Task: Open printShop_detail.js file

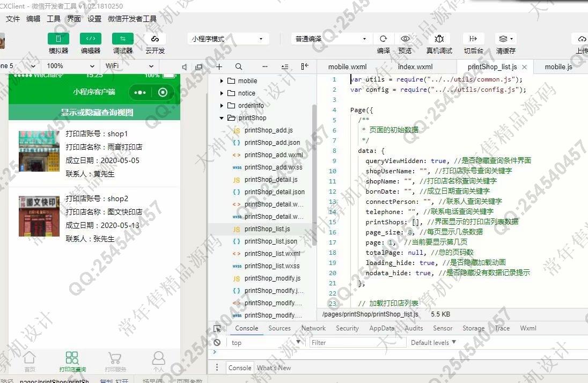Action: pyautogui.click(x=271, y=180)
